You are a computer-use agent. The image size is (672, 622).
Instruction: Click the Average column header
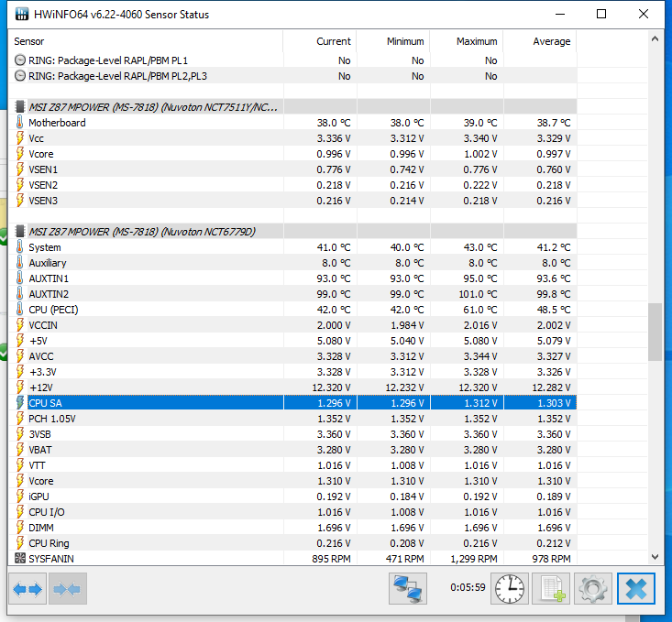(540, 41)
